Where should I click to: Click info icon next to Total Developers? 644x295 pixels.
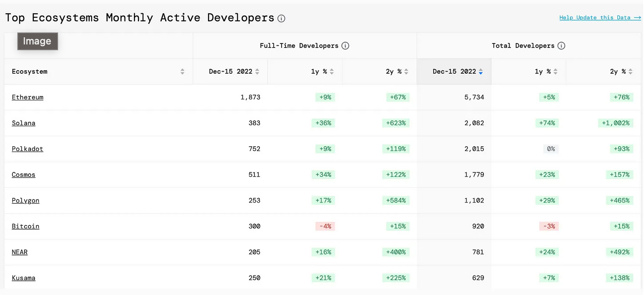(x=561, y=46)
